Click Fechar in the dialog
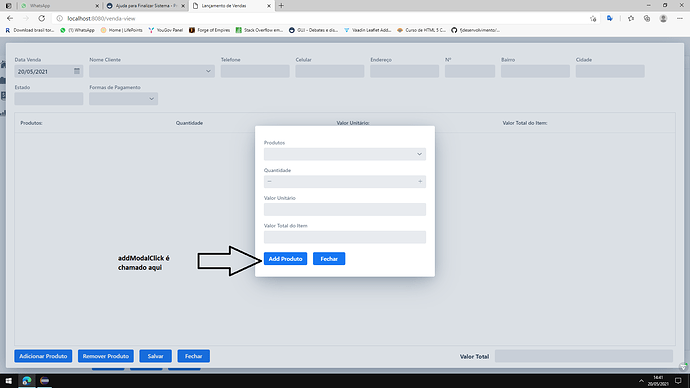 point(329,259)
